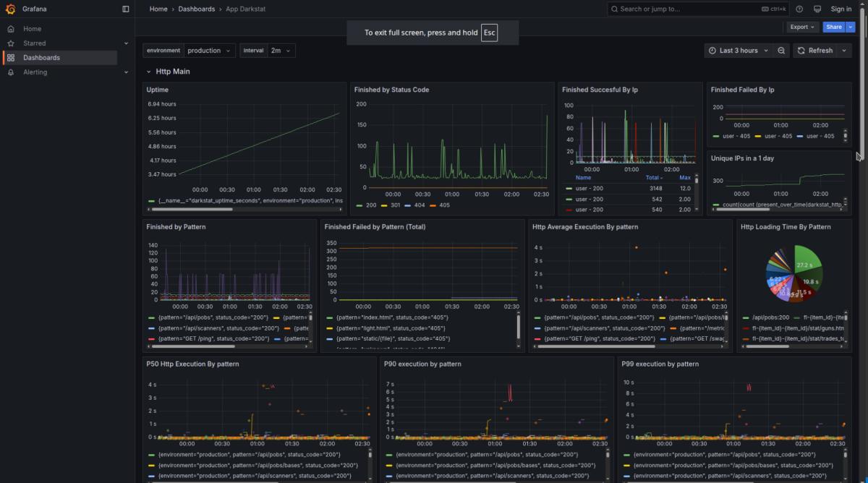Click the refresh arrows icon
This screenshot has height=483, width=868.
point(801,51)
